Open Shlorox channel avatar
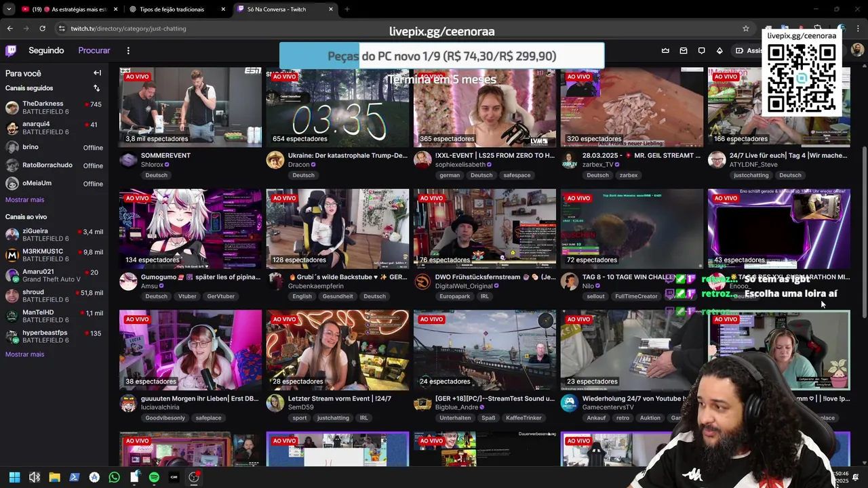Screen dimensions: 868x488 128,160
